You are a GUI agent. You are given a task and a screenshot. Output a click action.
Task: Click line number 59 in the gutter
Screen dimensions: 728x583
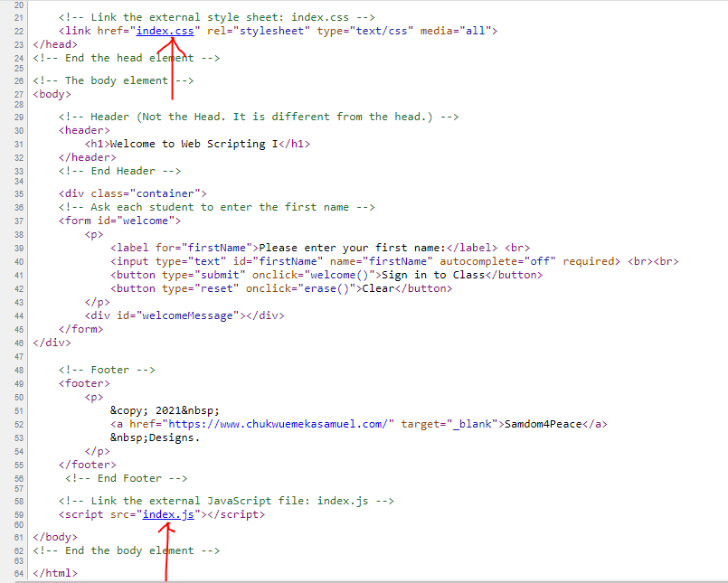(19, 515)
